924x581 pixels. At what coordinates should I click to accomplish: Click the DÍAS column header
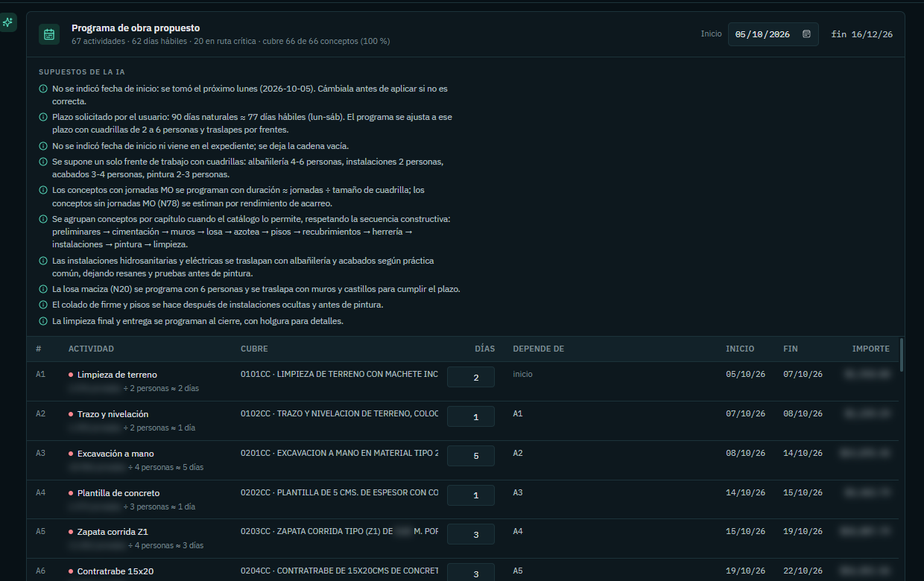point(484,349)
